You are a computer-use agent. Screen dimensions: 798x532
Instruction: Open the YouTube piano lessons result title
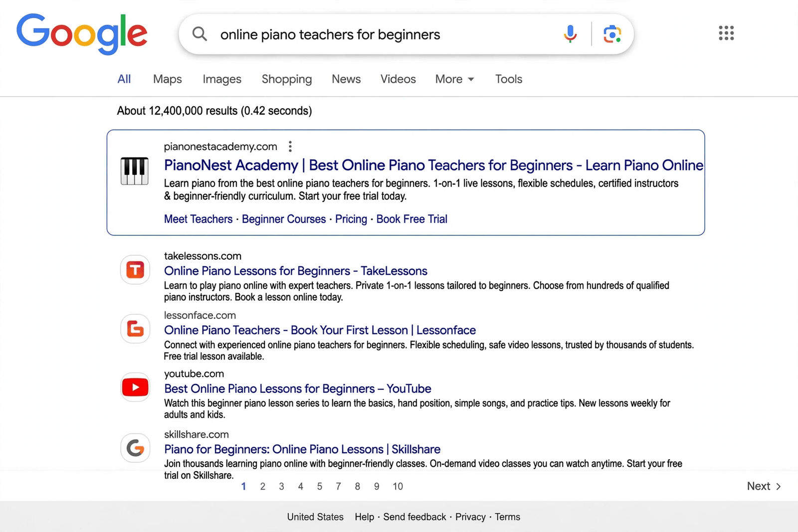click(x=298, y=388)
